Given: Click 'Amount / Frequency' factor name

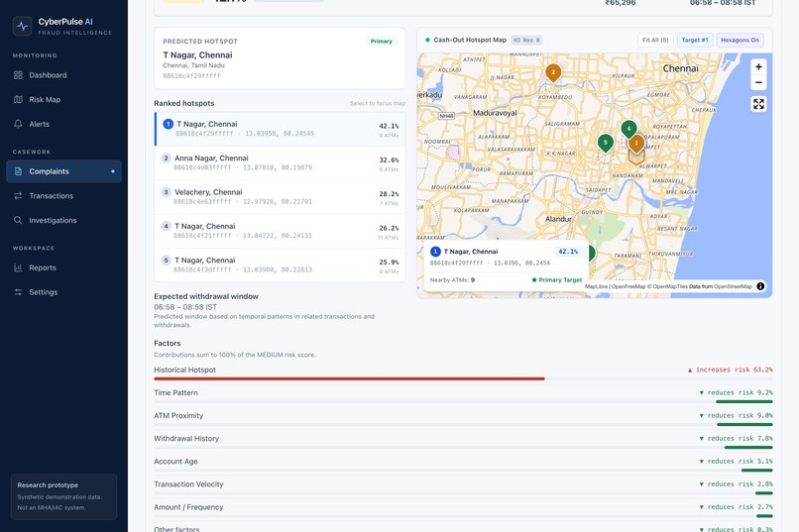Looking at the screenshot, I should pyautogui.click(x=188, y=507).
